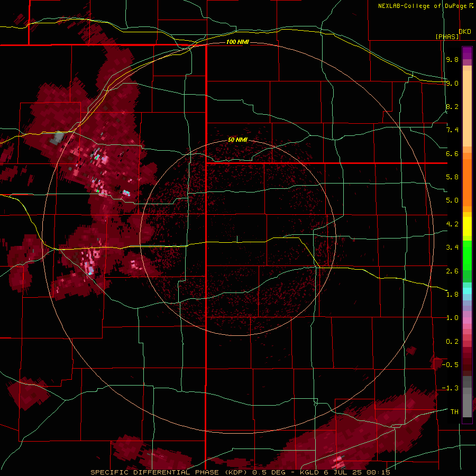Click the 100 NMI range ring label
This screenshot has width=476, height=476.
point(237,42)
